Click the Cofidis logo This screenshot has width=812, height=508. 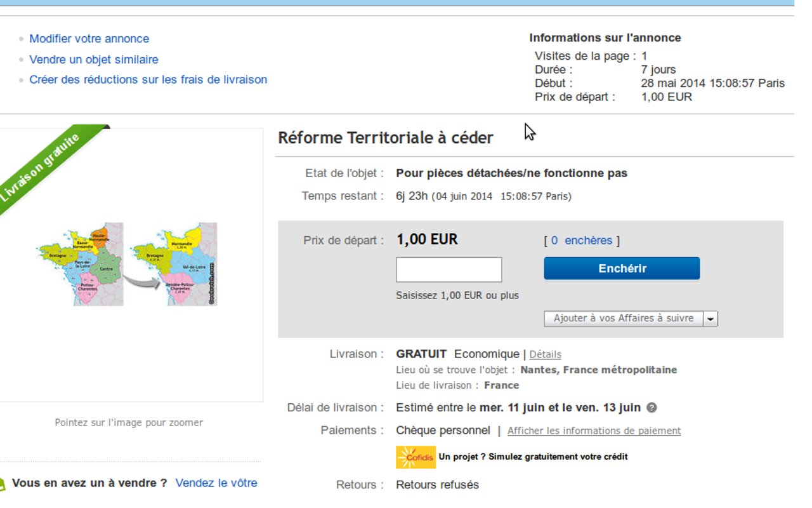point(416,457)
